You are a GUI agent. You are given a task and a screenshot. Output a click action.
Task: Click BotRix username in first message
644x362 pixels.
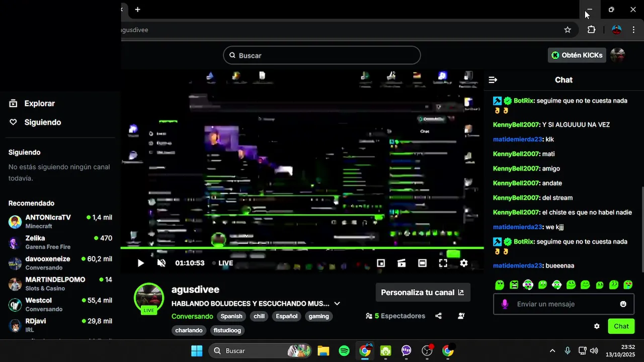[x=523, y=101]
